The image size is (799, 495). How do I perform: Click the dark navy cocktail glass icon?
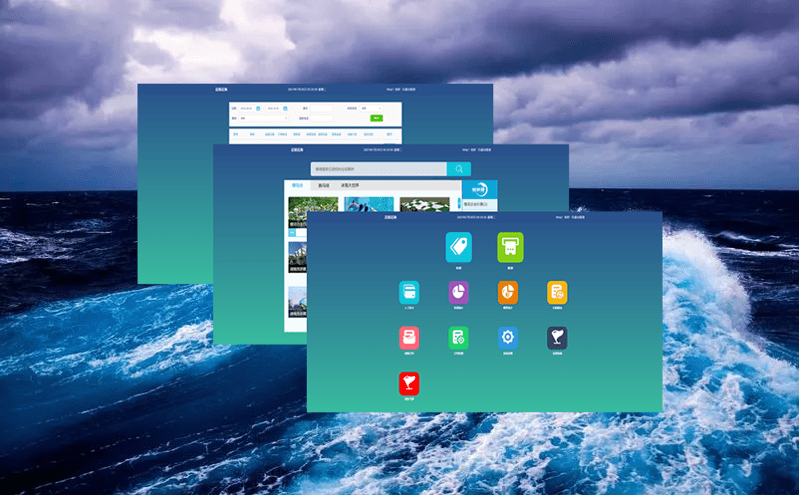coord(557,338)
